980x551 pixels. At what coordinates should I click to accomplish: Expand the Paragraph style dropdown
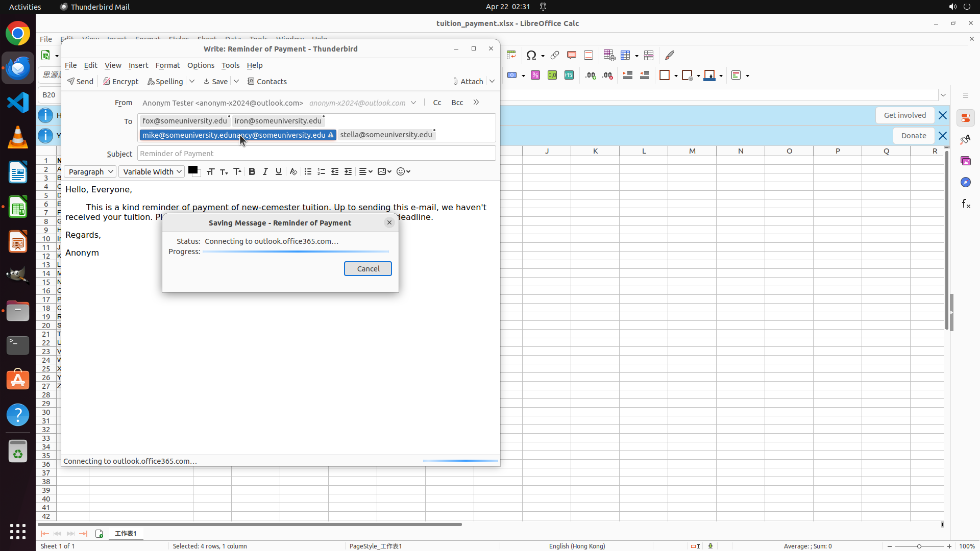click(x=90, y=172)
